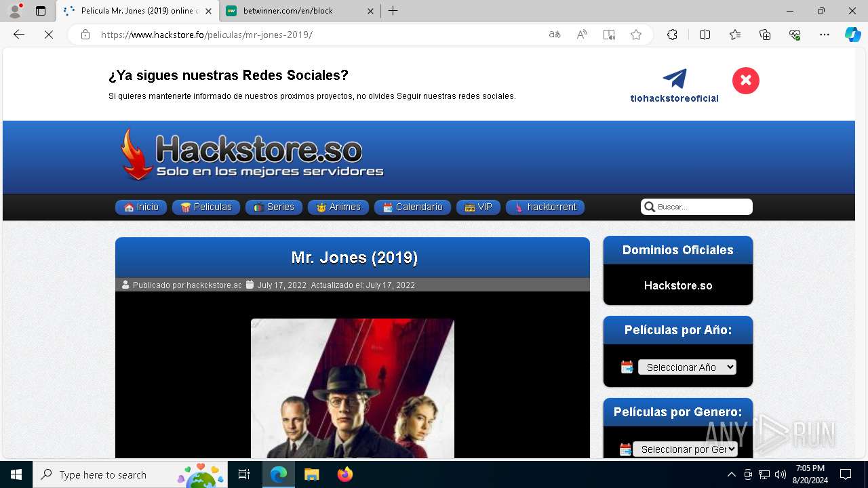Launch Firefox from taskbar

(x=345, y=474)
